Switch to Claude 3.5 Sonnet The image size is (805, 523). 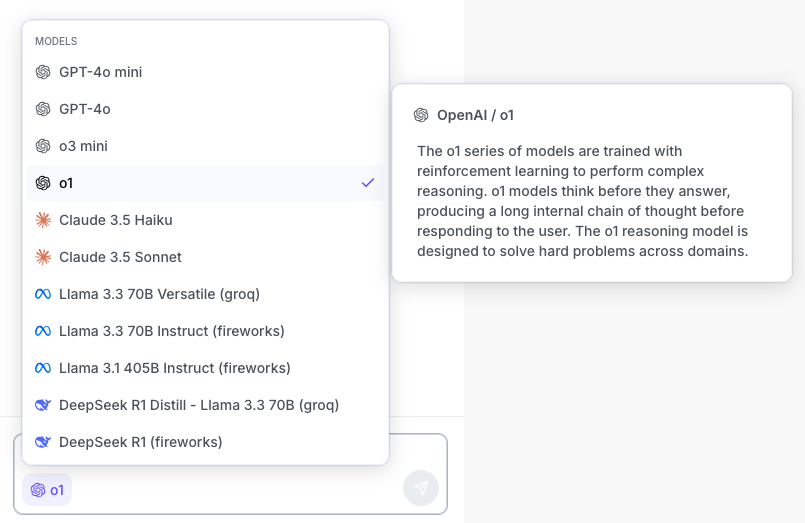tap(120, 257)
